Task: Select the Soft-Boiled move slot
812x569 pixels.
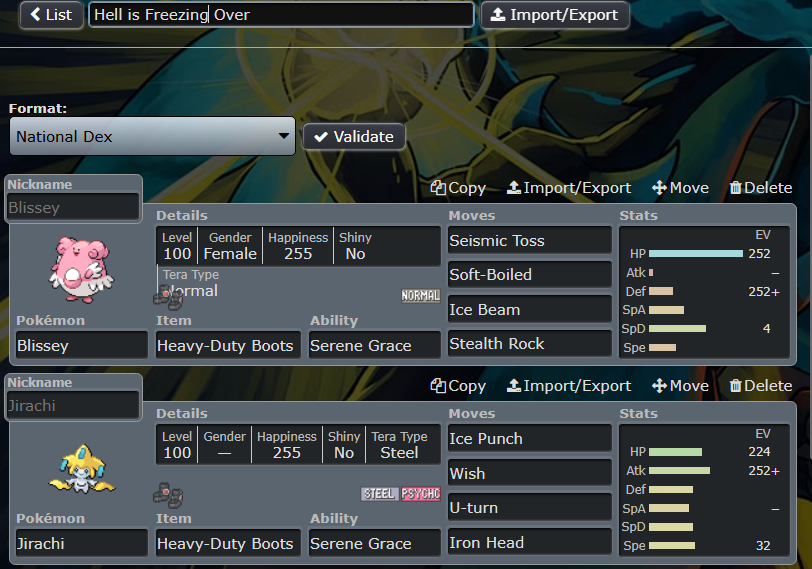Action: (x=530, y=274)
